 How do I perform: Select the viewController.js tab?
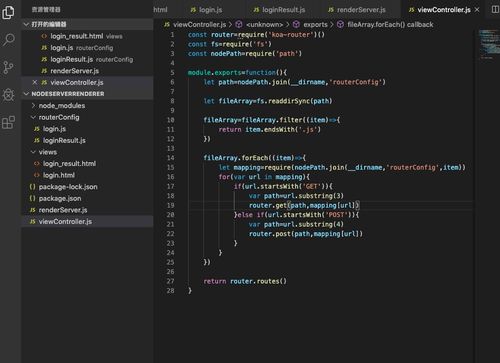(x=444, y=10)
